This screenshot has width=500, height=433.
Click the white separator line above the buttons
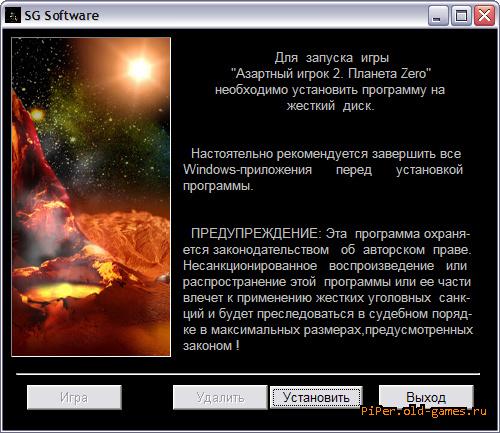point(248,374)
